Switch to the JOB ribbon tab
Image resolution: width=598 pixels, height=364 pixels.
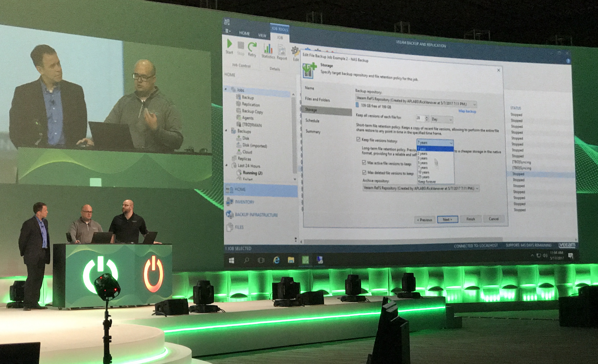280,37
